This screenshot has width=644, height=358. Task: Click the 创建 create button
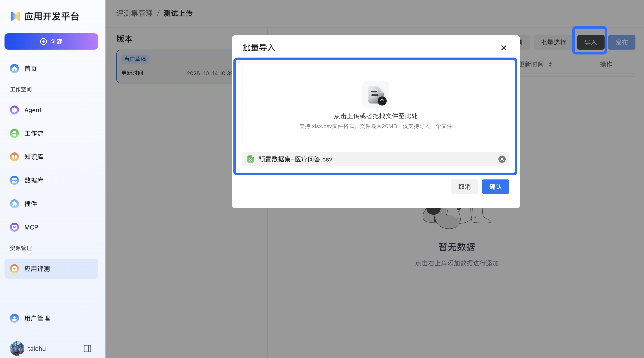pos(51,41)
